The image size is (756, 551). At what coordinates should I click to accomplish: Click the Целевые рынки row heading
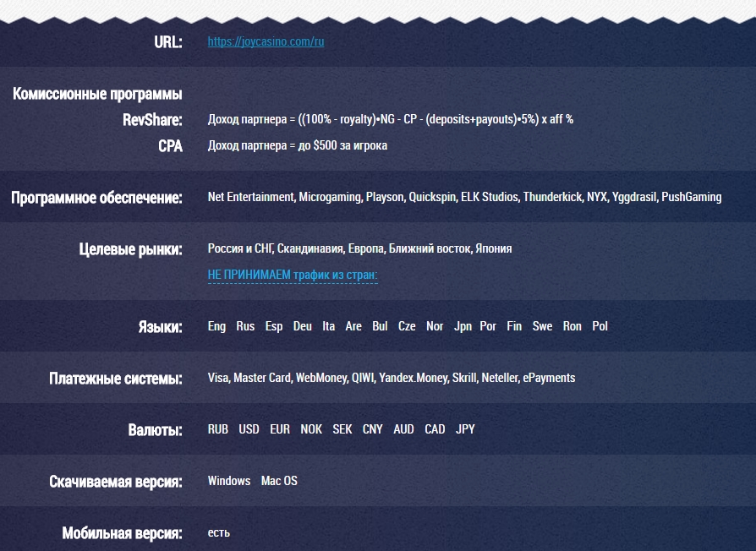click(130, 249)
